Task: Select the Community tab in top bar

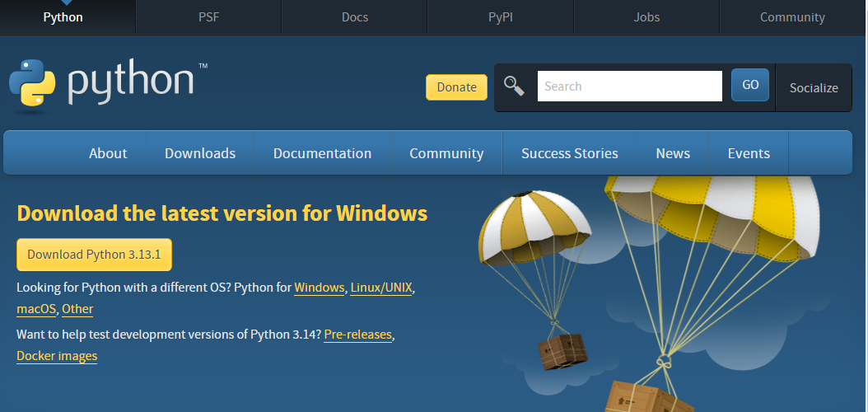Action: click(x=792, y=17)
